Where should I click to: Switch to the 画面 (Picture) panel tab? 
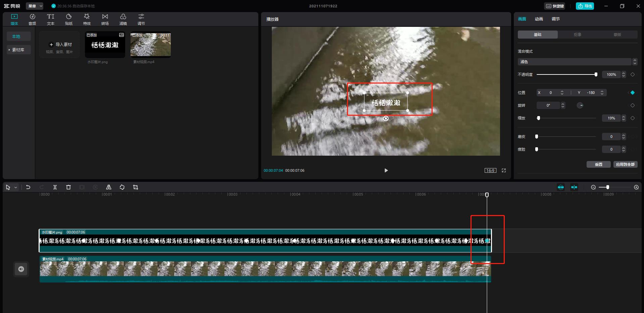coord(522,19)
